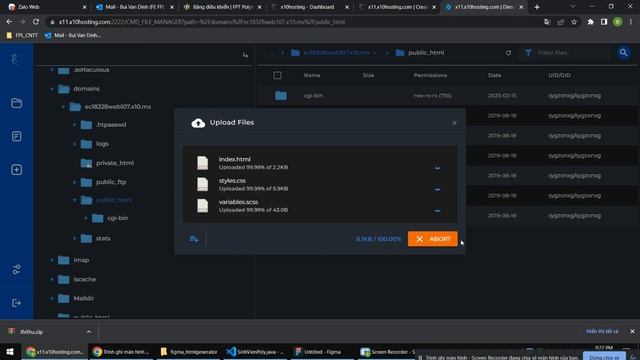
Task: Open SinhVienPoly.java VS Code taskbar item
Action: pos(256,351)
